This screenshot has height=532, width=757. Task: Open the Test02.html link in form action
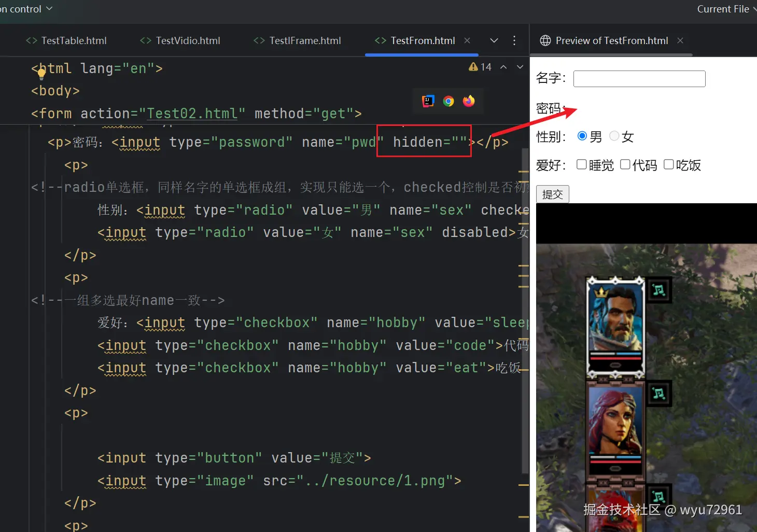coord(192,114)
